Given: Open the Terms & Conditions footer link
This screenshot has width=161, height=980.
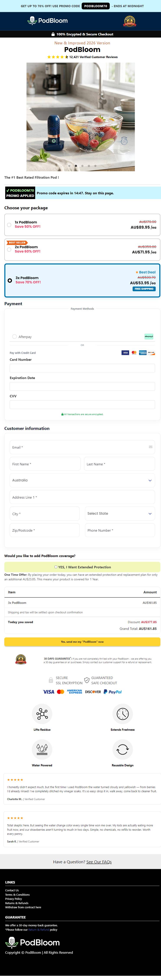Looking at the screenshot, I should coord(18,894).
